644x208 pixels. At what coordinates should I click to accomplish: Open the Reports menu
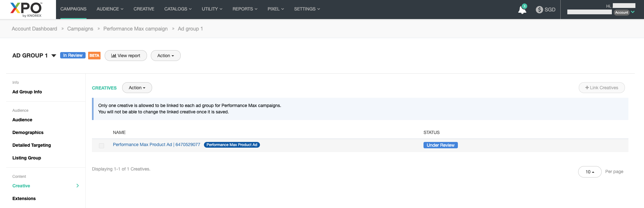coord(245,9)
